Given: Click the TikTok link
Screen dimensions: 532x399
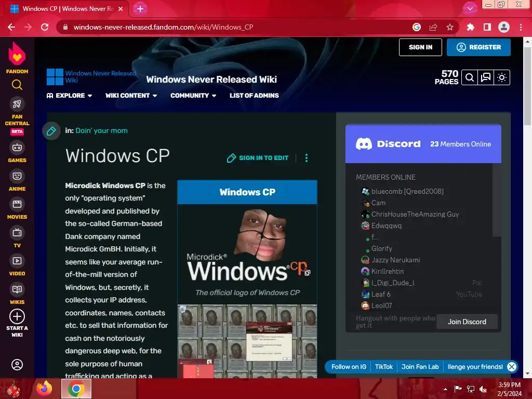Looking at the screenshot, I should (x=384, y=367).
